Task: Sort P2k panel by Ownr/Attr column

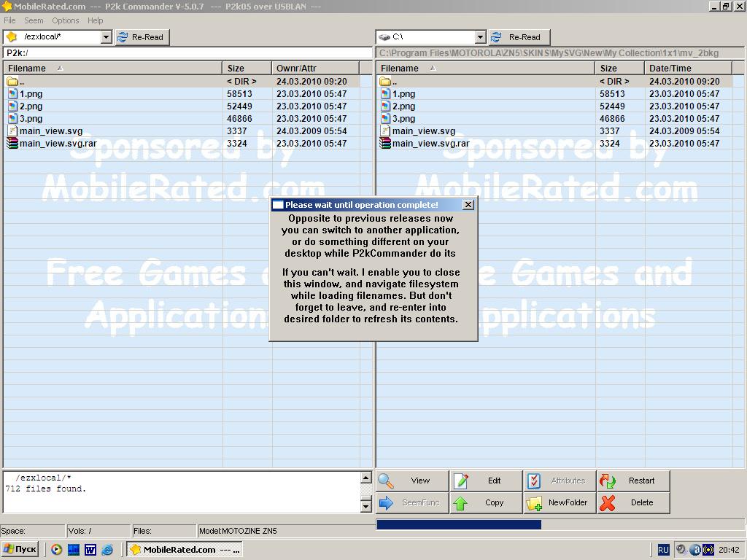Action: (315, 68)
